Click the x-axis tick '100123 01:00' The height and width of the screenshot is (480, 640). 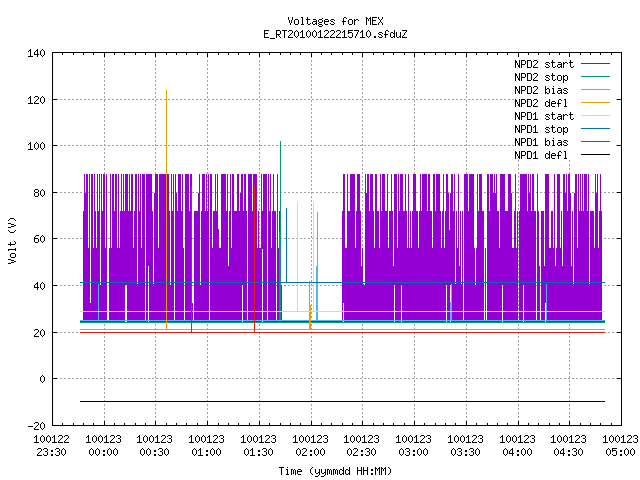pyautogui.click(x=207, y=446)
